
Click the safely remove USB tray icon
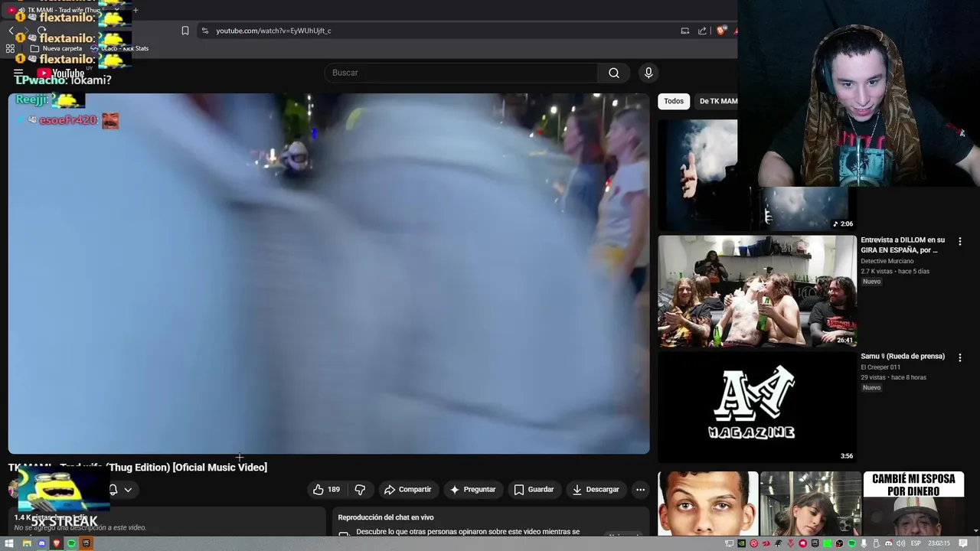tap(876, 543)
